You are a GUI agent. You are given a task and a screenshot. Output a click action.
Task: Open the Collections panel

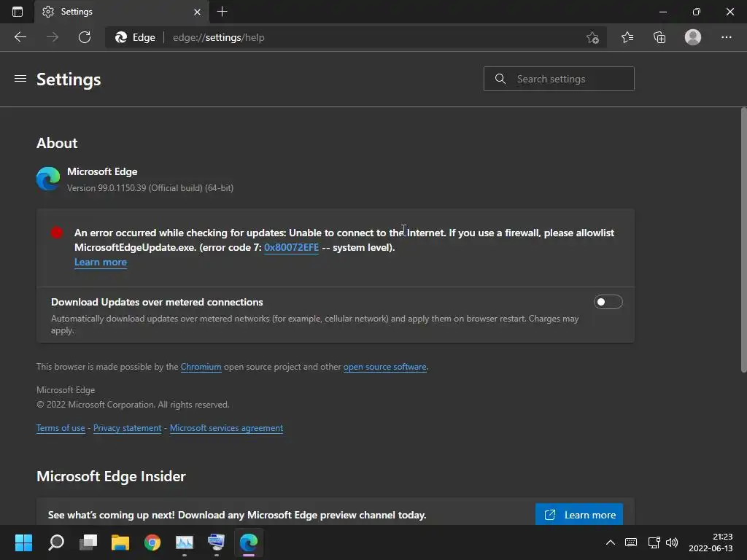[659, 37]
